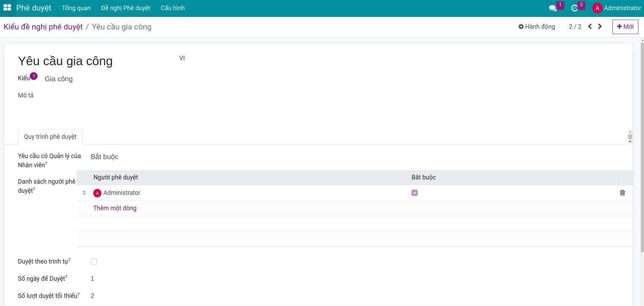
Task: Click the help icon beside Kiểu
Action: click(34, 76)
